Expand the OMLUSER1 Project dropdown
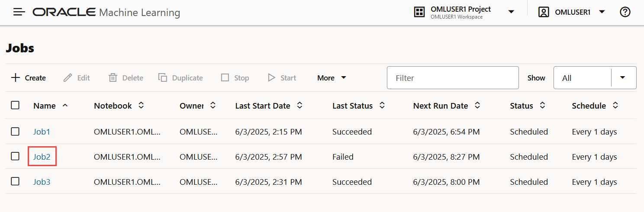The width and height of the screenshot is (644, 212). point(511,12)
